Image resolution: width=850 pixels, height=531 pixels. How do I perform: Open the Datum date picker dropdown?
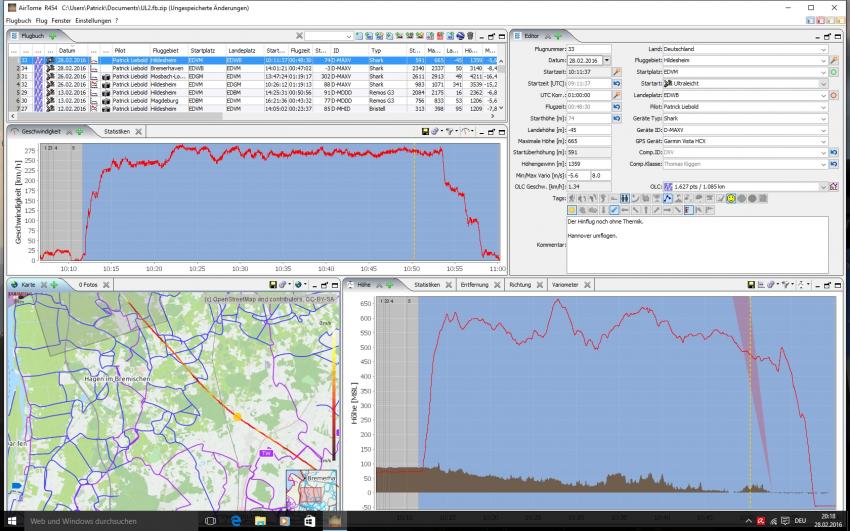(606, 60)
